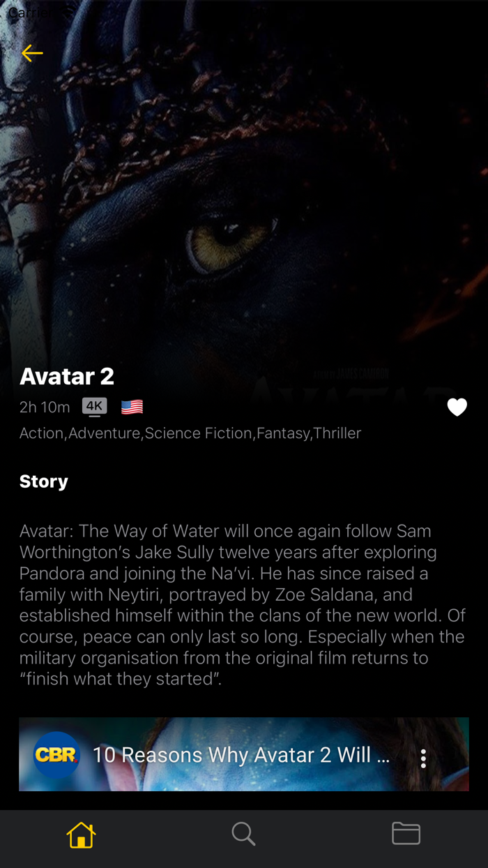This screenshot has width=488, height=868.
Task: Open the video's three-dot options menu
Action: 423,758
